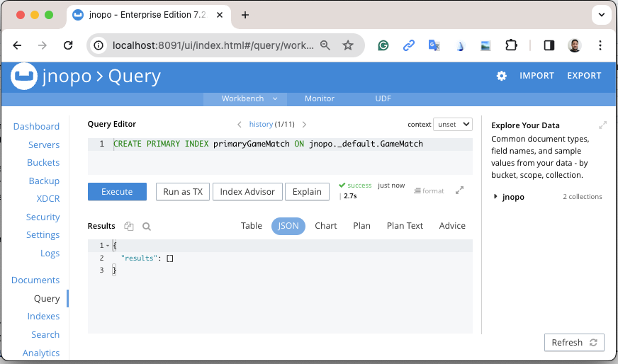Open the tab search chevron dropdown
618x364 pixels.
pyautogui.click(x=602, y=15)
